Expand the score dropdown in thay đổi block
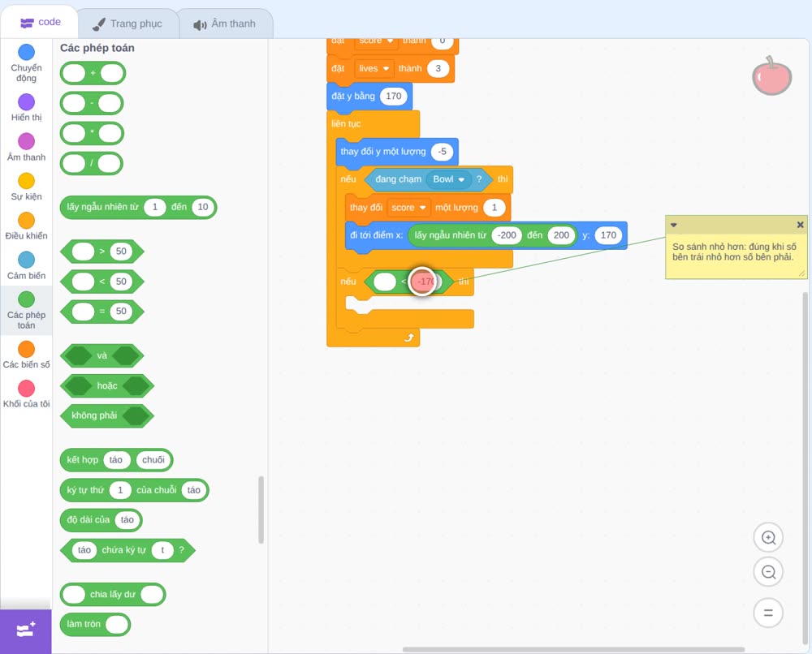The image size is (812, 654). tap(408, 208)
